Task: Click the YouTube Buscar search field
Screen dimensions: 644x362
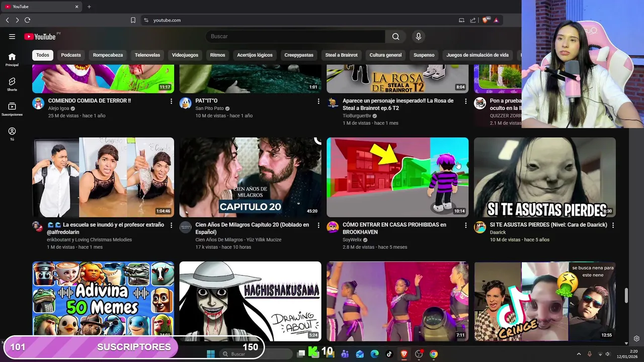Action: (x=295, y=36)
